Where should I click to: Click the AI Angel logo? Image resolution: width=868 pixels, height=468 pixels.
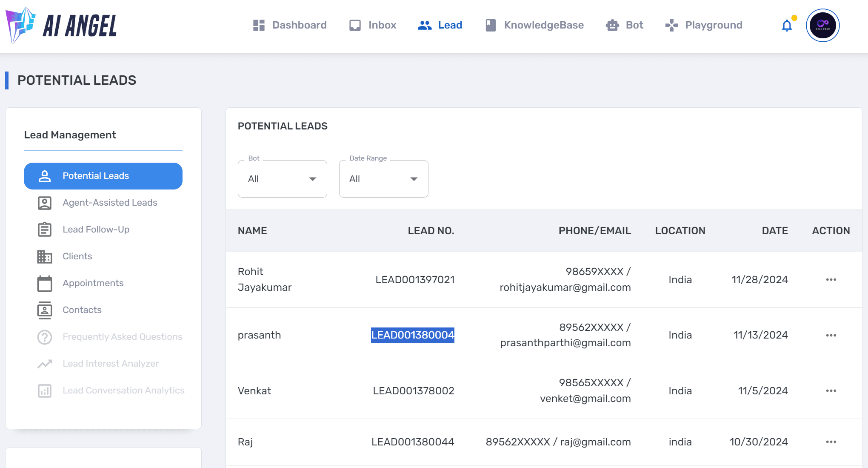tap(62, 25)
